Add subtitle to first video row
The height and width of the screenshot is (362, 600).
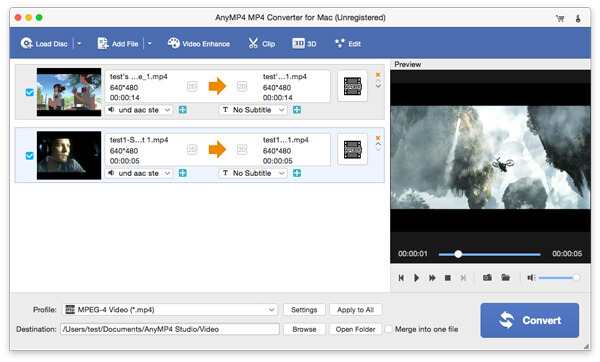click(297, 110)
